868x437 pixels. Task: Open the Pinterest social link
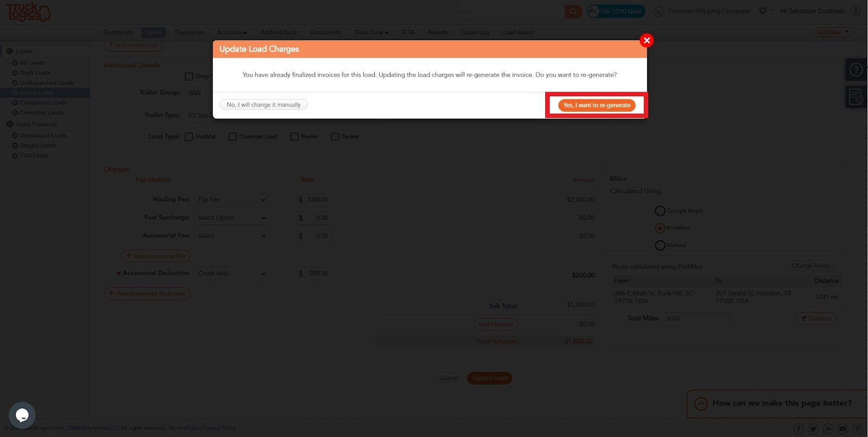point(857,429)
